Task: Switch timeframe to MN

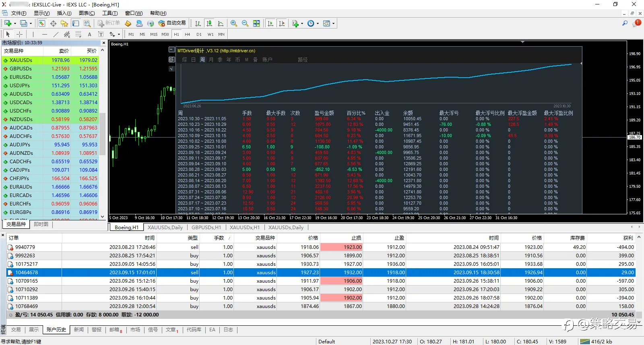Action: [221, 34]
